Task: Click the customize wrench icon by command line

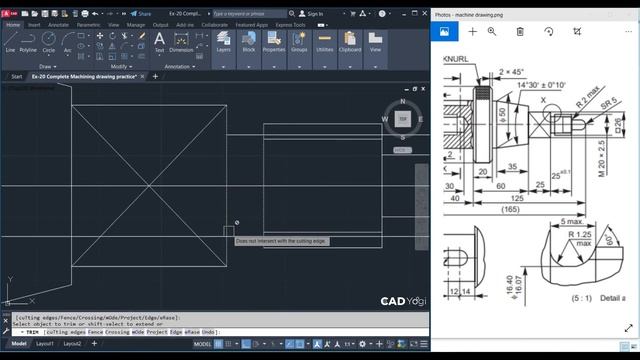Action: [x=6, y=331]
